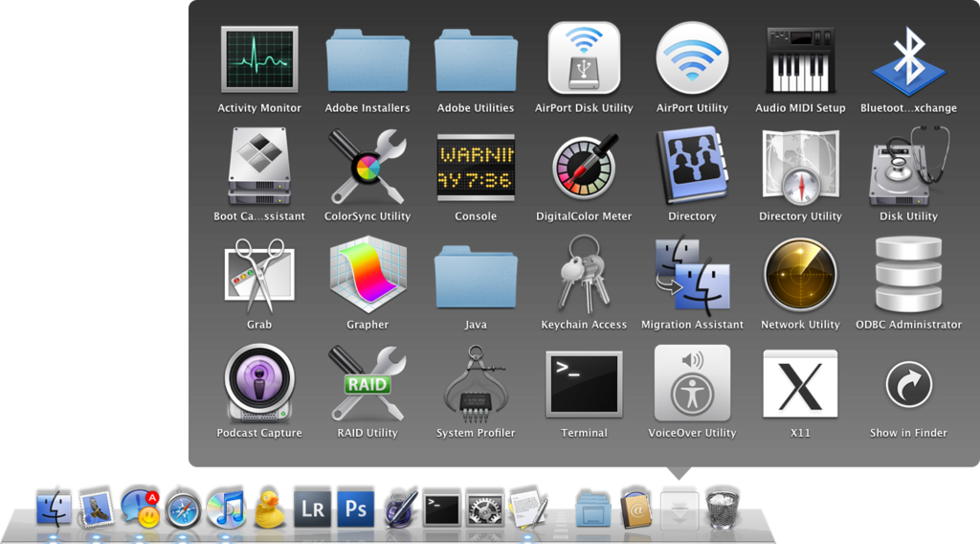Open the Mail stamp icon in the Dock

(96, 509)
